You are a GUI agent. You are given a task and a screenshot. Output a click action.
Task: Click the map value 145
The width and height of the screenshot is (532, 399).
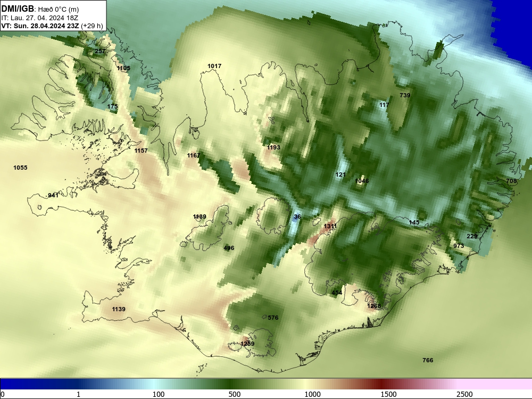(414, 222)
